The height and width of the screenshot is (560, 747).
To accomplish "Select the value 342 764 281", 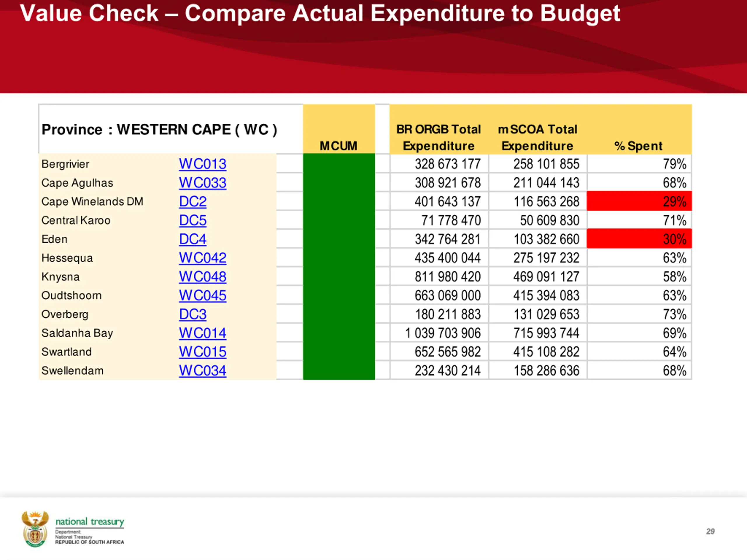I will [448, 239].
